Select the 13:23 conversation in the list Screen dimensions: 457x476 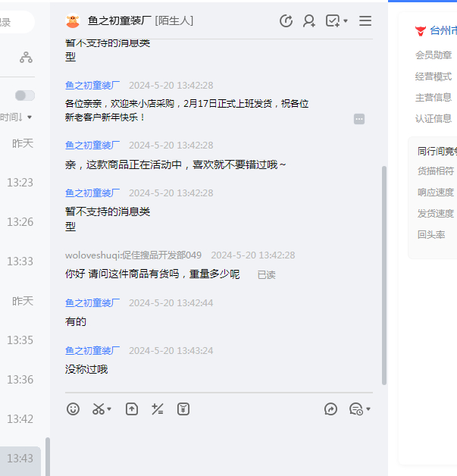pos(20,183)
